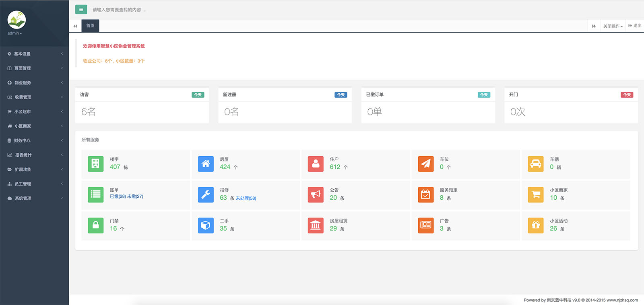644x305 pixels.
Task: Expand the 系统管理 menu chevron
Action: coord(62,199)
